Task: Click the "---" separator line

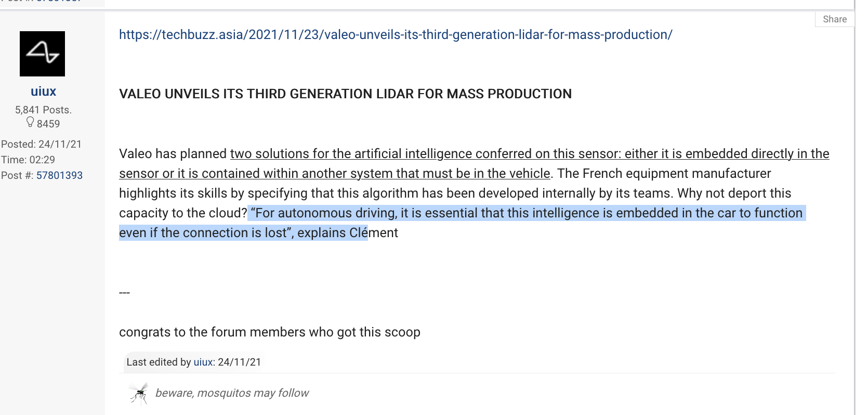Action: coord(124,293)
